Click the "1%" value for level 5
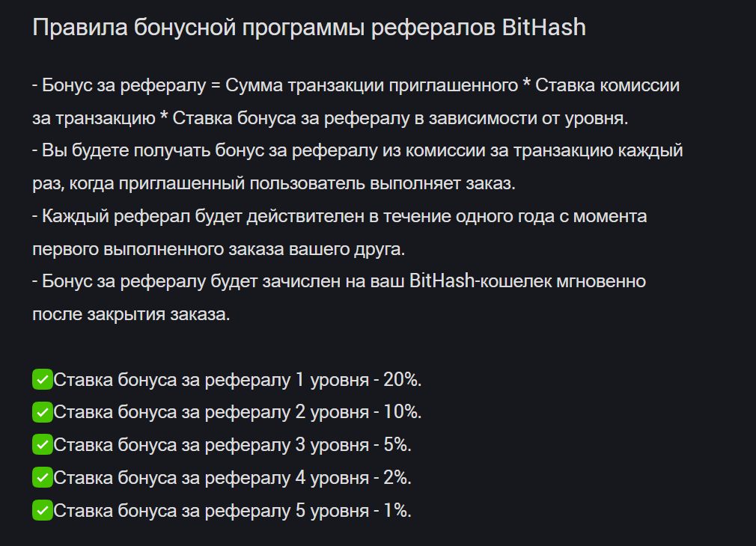 [397, 511]
